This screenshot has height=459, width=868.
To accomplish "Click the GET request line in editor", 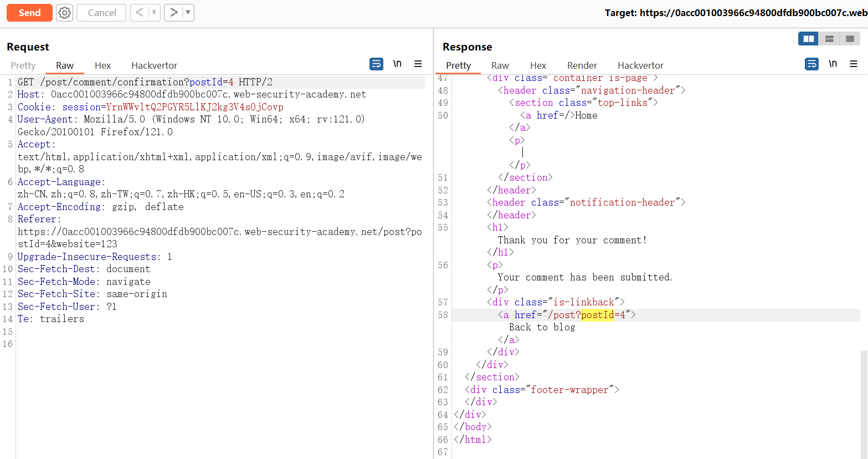I will [145, 82].
